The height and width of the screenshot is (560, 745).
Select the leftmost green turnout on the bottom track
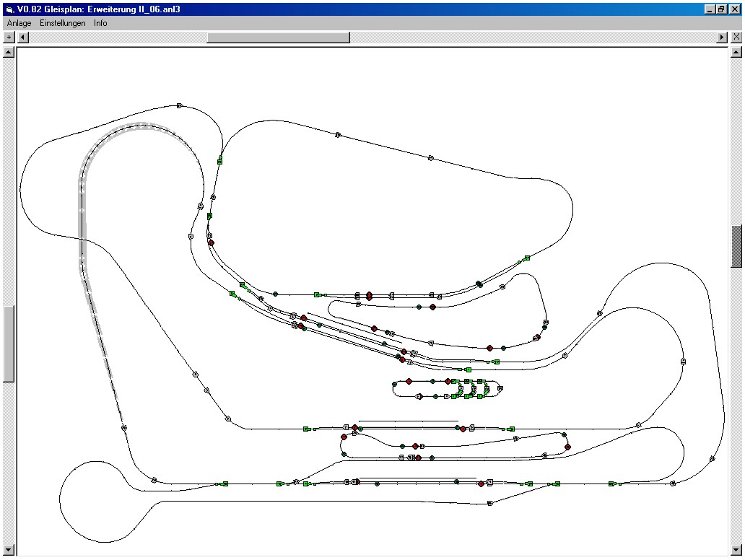225,484
